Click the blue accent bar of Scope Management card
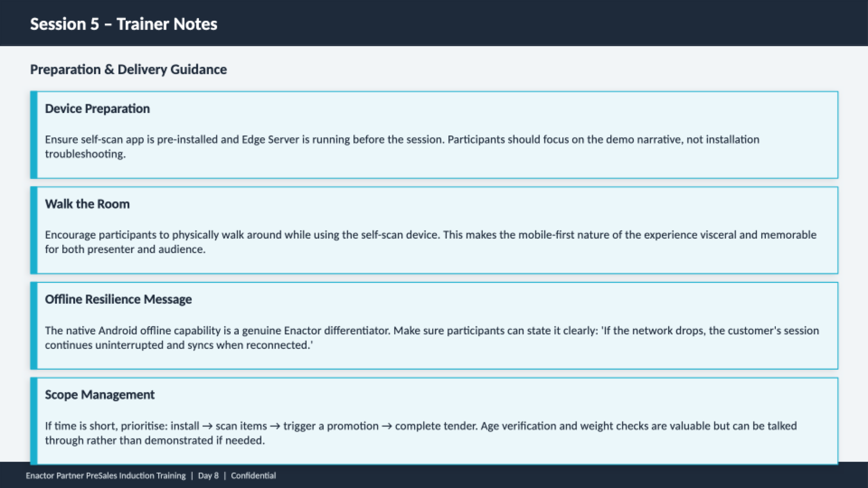The width and height of the screenshot is (868, 488). coord(33,421)
